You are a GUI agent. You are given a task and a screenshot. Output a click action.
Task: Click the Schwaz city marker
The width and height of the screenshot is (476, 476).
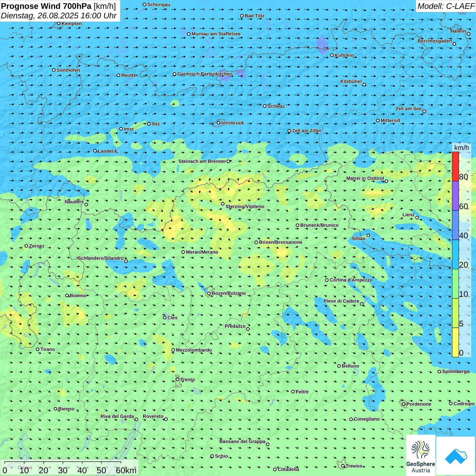265,106
